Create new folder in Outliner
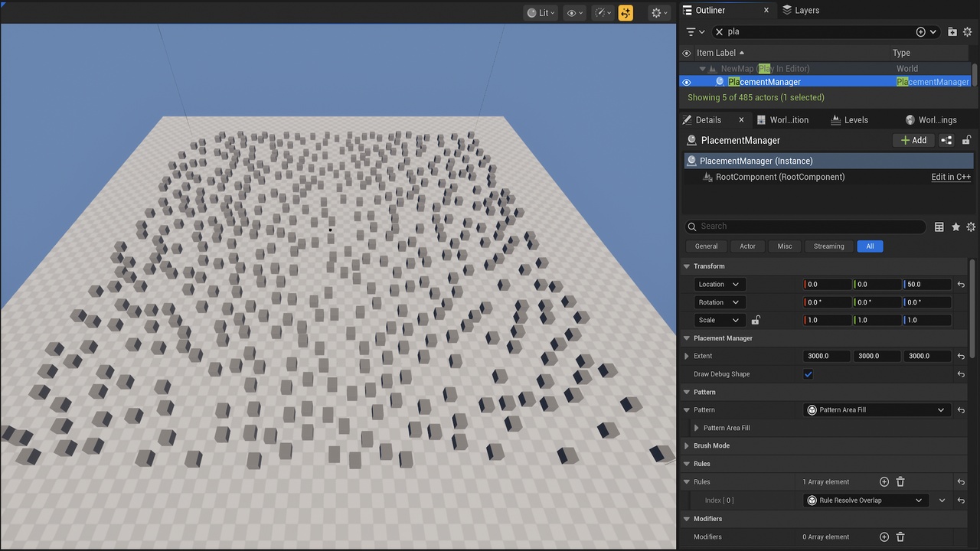Image resolution: width=980 pixels, height=551 pixels. pos(952,31)
